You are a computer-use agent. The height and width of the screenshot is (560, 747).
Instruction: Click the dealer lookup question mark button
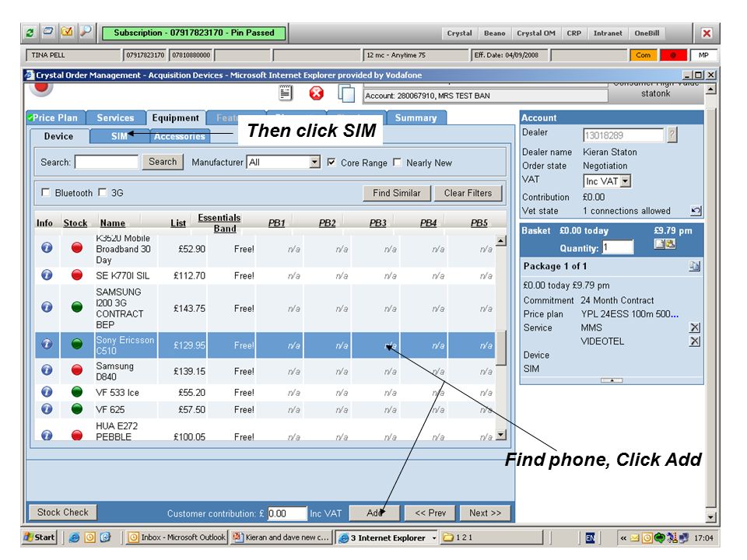coord(672,135)
